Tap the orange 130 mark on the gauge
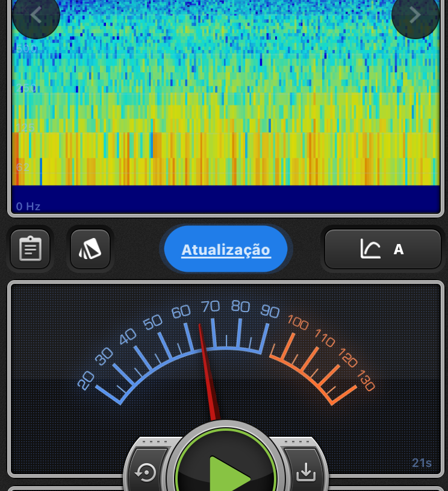Screen dimensions: 448x491 (x=366, y=381)
